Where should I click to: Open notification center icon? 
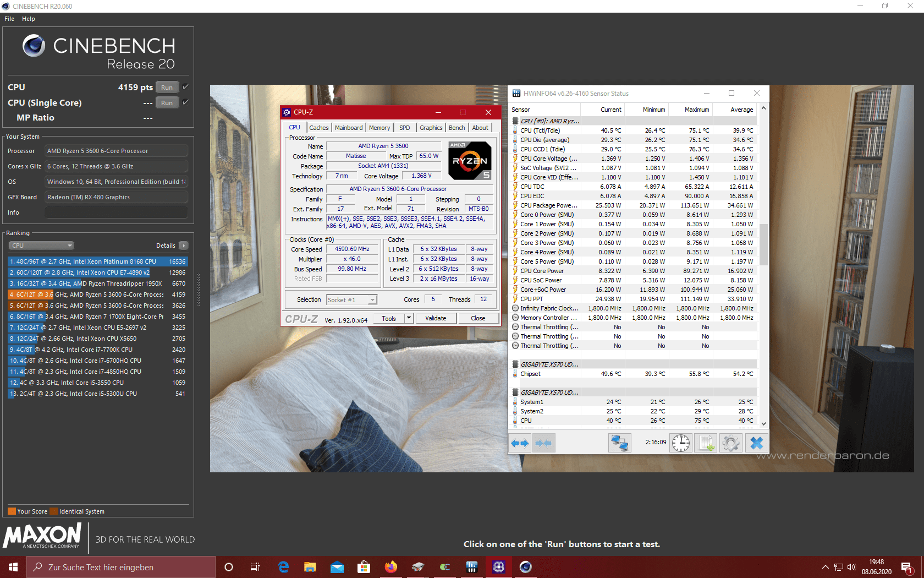(907, 567)
